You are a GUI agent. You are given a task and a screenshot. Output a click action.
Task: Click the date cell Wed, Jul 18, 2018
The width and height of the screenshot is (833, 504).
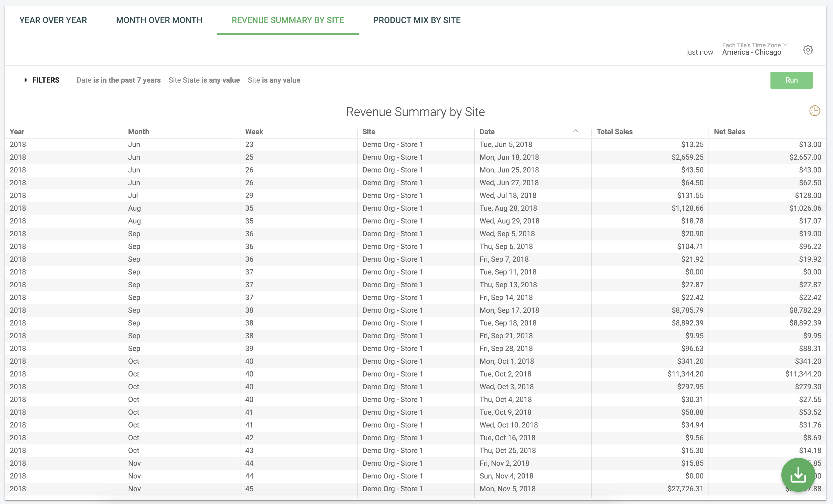[x=508, y=196]
